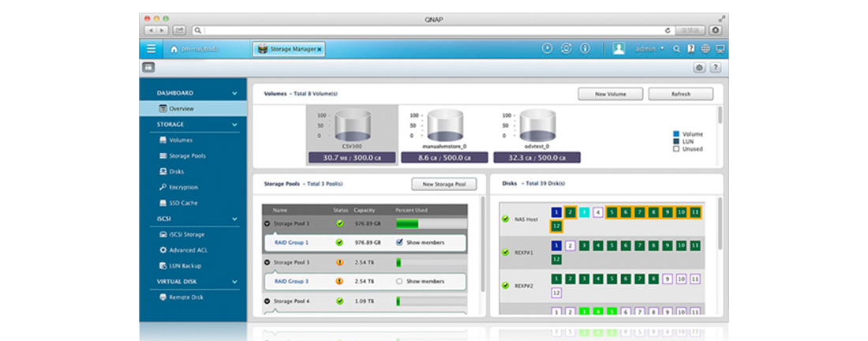This screenshot has height=341, width=868.
Task: Switch to the Storage Manager tab
Action: point(287,49)
